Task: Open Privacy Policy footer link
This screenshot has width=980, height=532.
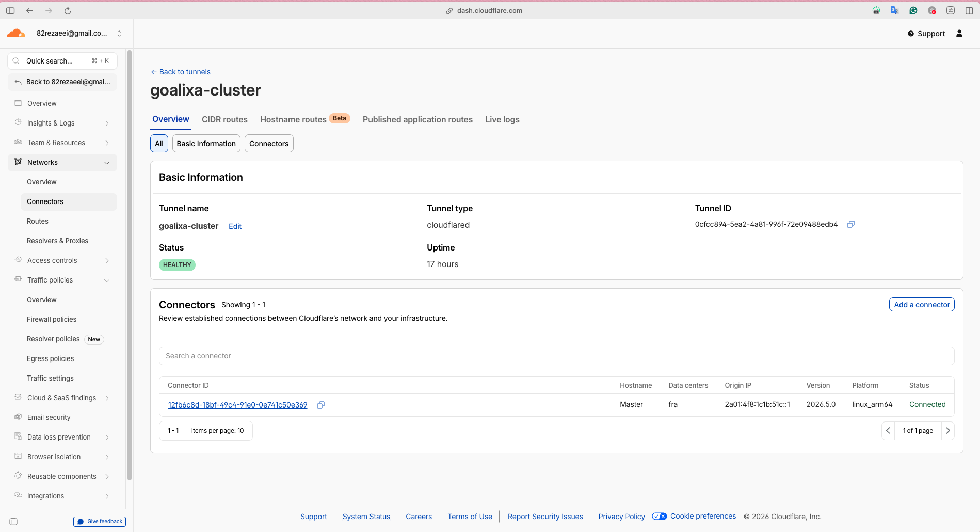Action: (x=622, y=517)
